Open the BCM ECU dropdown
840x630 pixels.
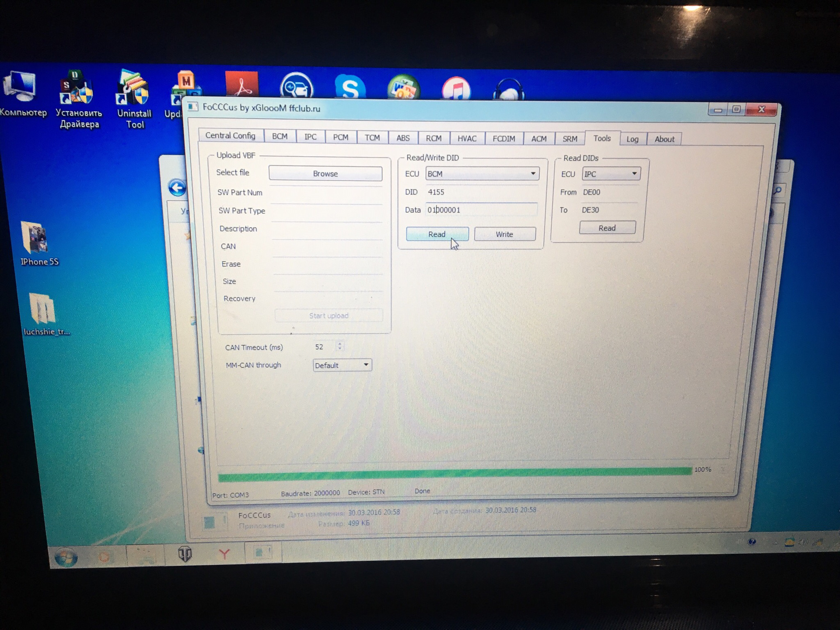pyautogui.click(x=482, y=174)
